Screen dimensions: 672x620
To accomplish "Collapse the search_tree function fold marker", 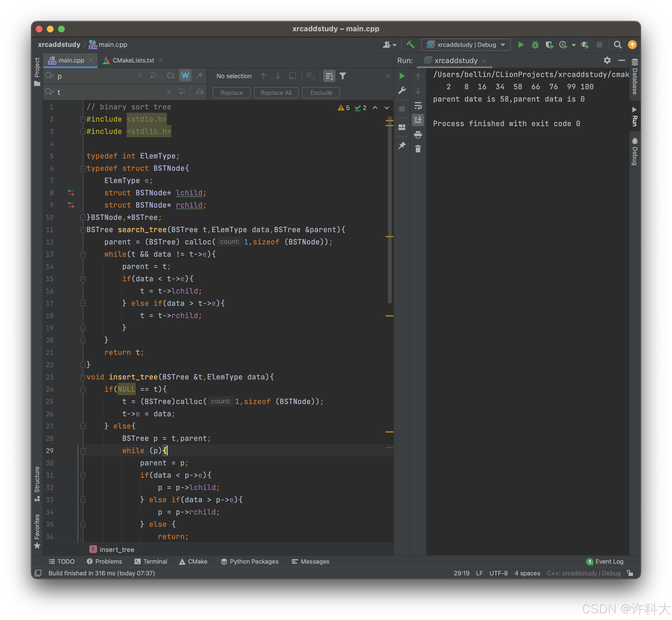I will 83,230.
